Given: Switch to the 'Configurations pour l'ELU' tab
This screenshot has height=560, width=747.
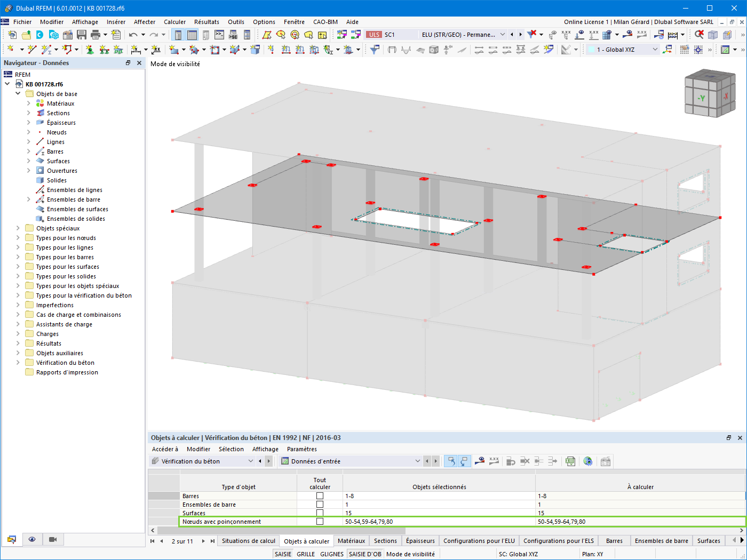Looking at the screenshot, I should click(x=479, y=541).
